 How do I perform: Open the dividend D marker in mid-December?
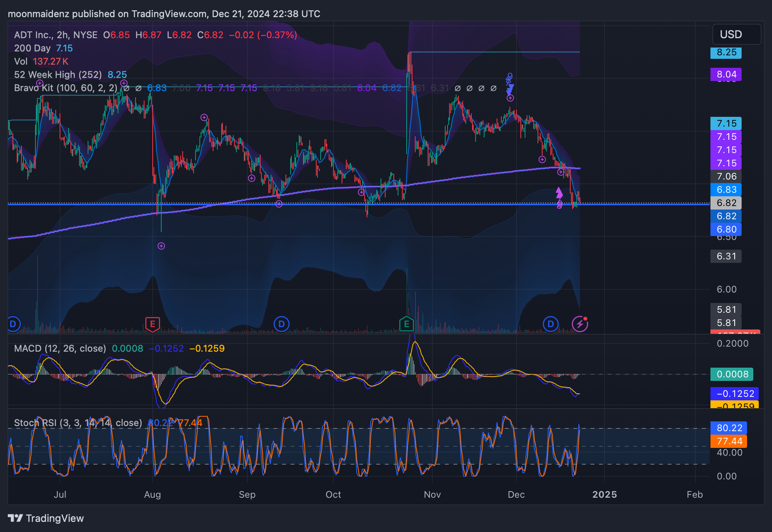point(551,324)
